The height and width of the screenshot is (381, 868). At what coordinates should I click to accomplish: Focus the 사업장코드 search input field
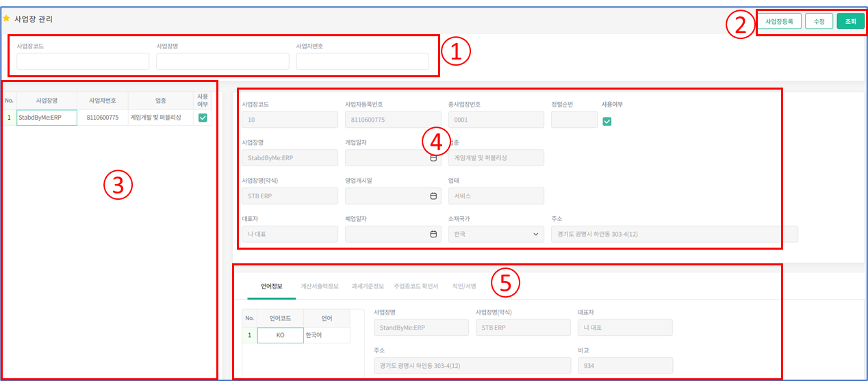coord(83,62)
